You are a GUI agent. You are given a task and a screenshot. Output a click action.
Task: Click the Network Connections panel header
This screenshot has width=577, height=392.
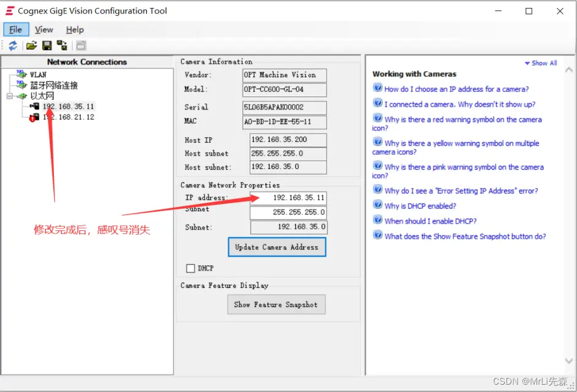[x=87, y=62]
